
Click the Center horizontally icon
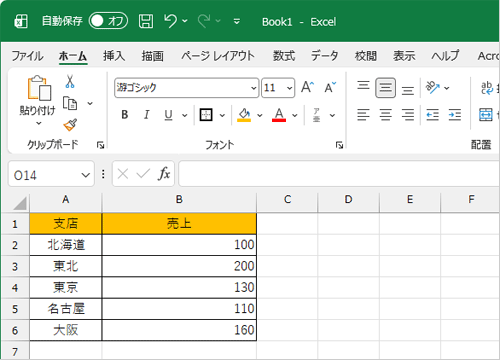point(386,115)
